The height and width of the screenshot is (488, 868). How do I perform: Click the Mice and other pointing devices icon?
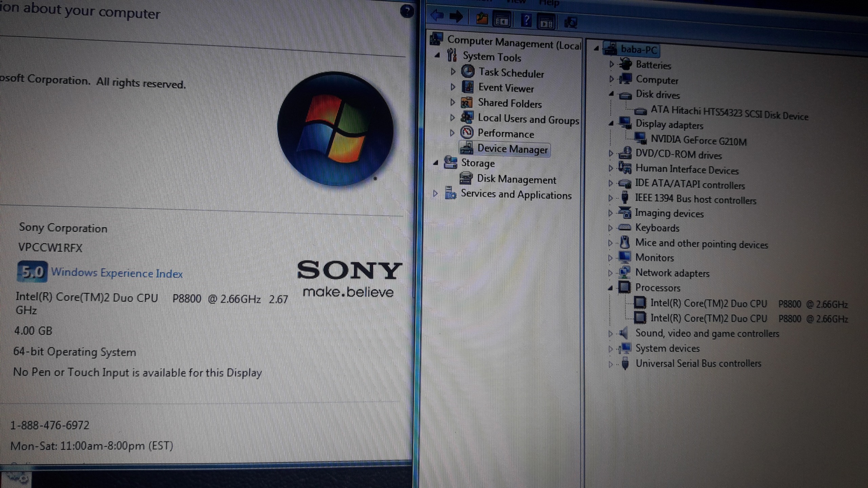[x=624, y=242]
